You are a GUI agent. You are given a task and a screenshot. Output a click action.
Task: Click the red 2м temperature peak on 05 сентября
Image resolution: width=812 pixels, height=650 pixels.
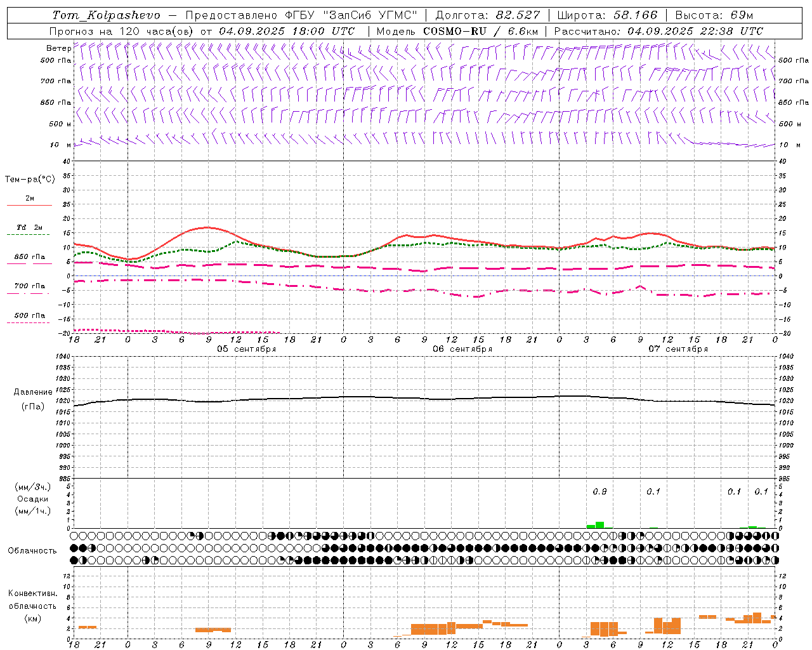206,227
